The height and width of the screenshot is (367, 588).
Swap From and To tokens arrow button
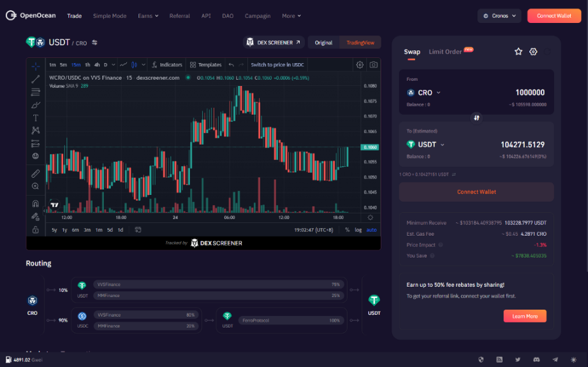[x=476, y=118]
